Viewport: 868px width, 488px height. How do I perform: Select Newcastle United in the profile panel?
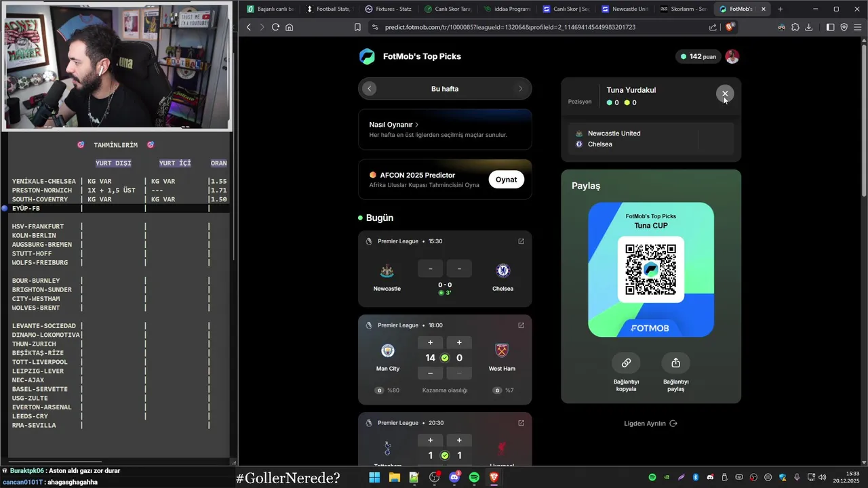pyautogui.click(x=614, y=134)
